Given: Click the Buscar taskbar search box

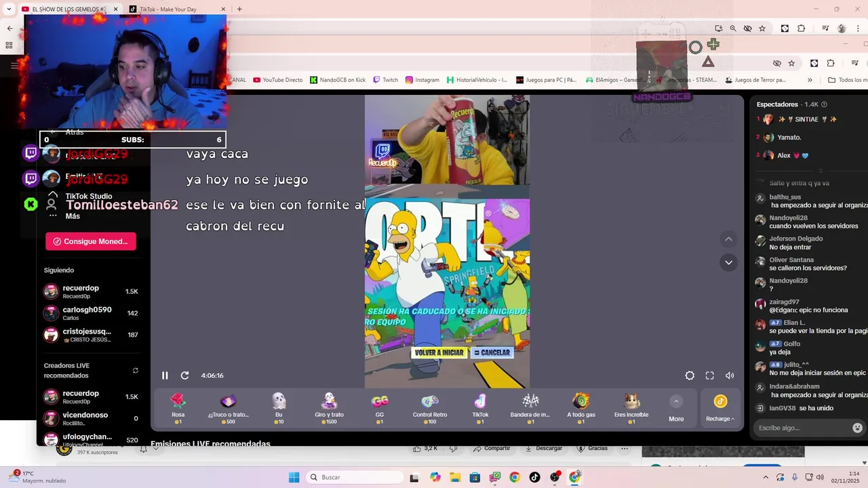Looking at the screenshot, I should [x=356, y=477].
